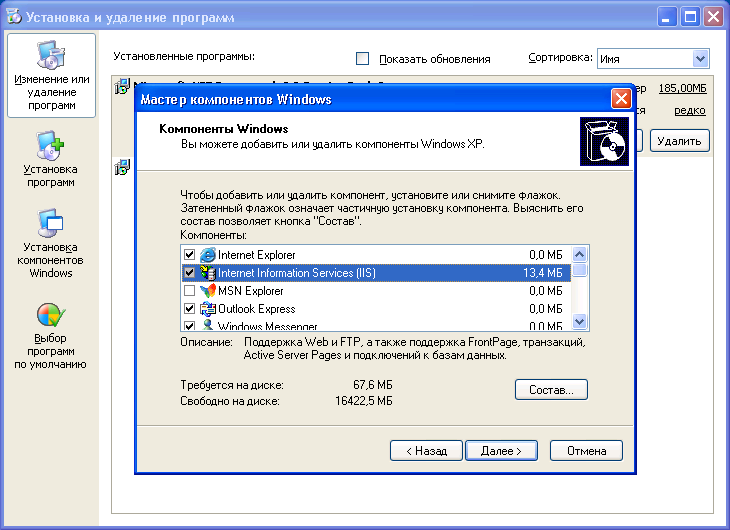
Task: Click the MSN Explorer butterfly icon
Action: pos(208,291)
